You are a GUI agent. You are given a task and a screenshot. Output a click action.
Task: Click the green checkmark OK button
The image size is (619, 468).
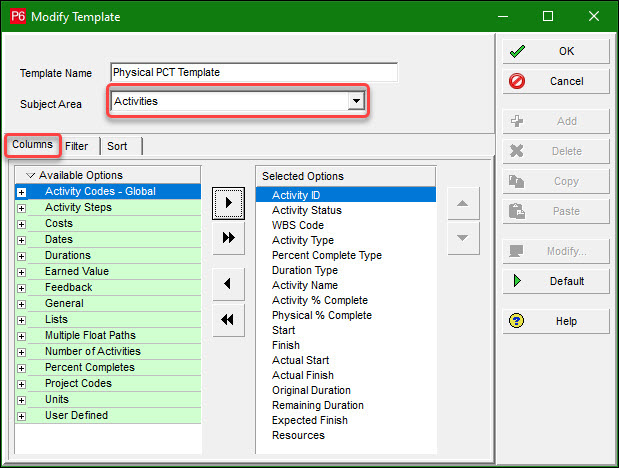tap(556, 51)
